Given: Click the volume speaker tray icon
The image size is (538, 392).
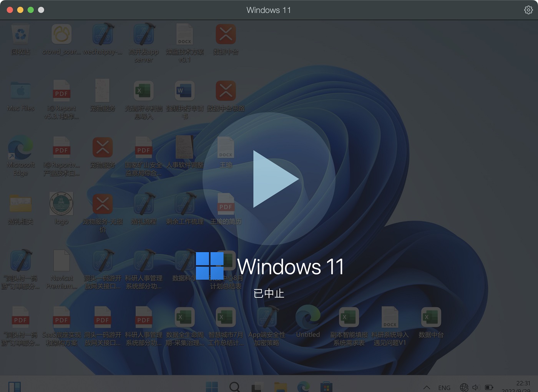Looking at the screenshot, I should pos(476,387).
